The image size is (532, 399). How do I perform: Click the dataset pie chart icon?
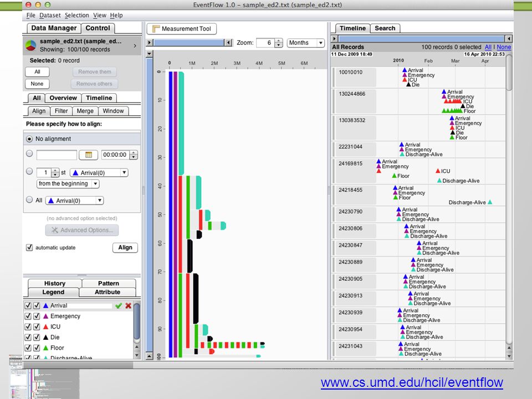pos(31,45)
